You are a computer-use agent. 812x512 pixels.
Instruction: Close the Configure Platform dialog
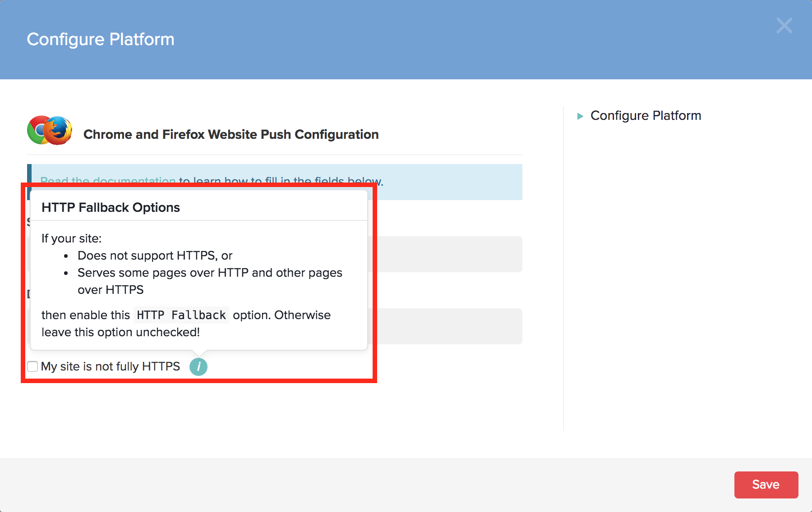[x=784, y=26]
